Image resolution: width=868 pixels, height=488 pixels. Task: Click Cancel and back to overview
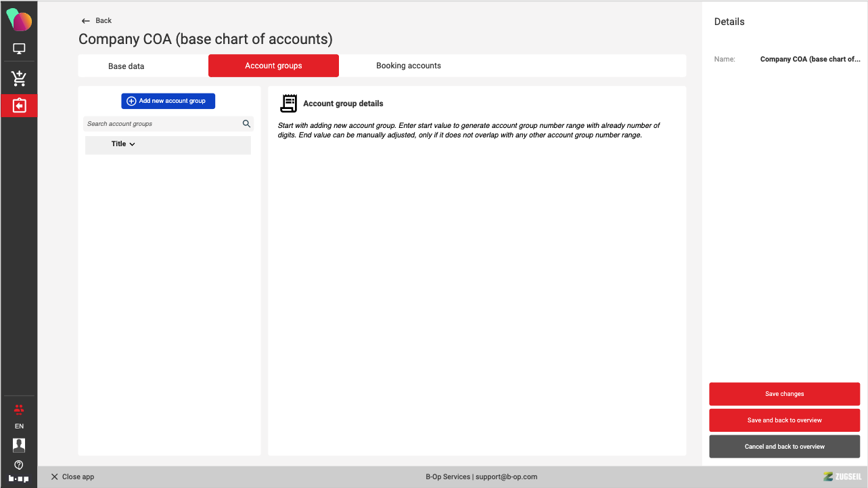(784, 447)
